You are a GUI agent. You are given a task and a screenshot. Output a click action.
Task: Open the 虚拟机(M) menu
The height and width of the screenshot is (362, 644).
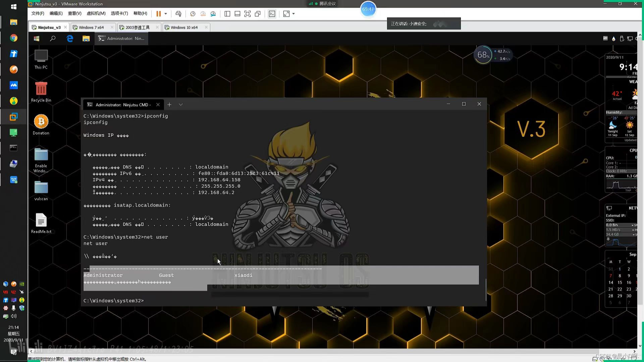(x=96, y=13)
